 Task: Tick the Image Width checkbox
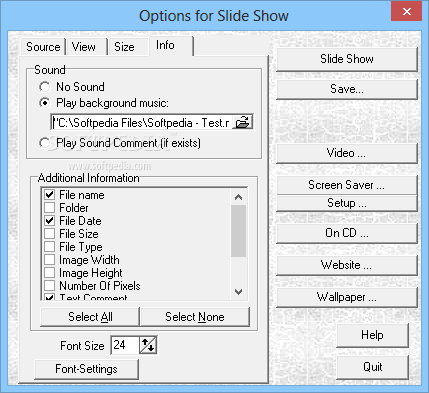50,260
